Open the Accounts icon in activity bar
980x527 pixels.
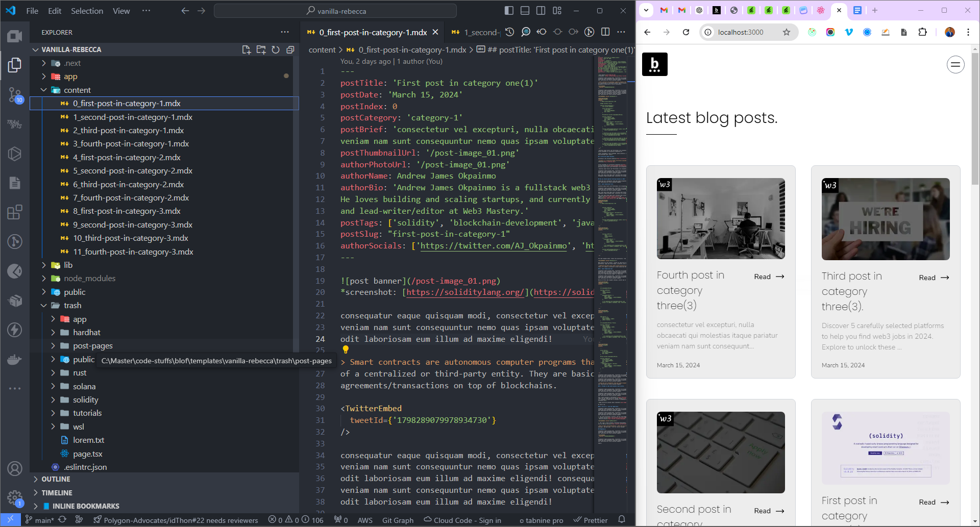coord(15,468)
